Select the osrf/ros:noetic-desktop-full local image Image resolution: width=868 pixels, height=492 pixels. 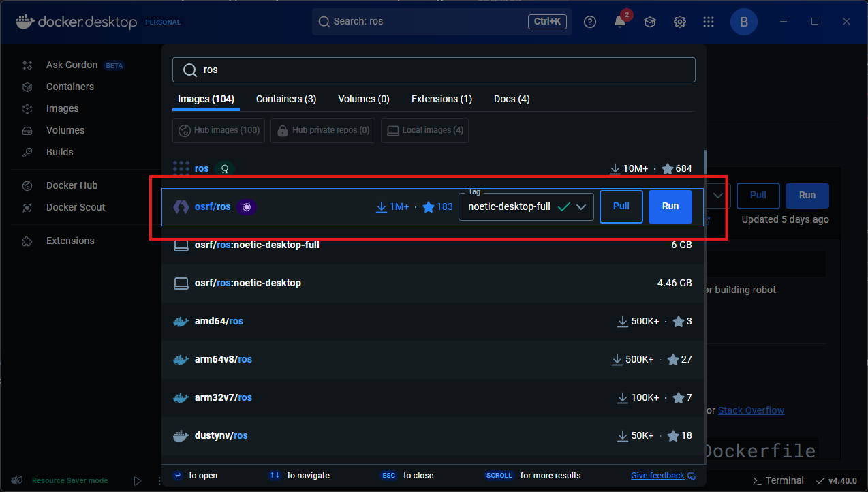(x=433, y=245)
